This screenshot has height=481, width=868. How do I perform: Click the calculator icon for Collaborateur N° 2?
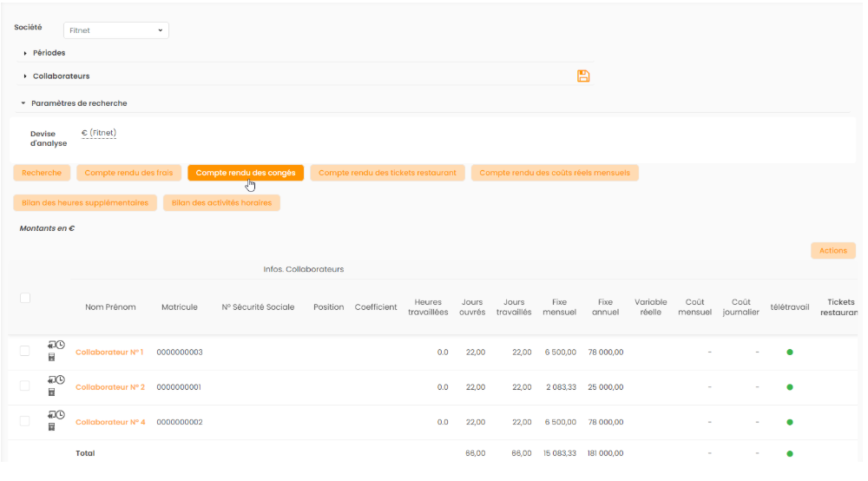pos(51,392)
